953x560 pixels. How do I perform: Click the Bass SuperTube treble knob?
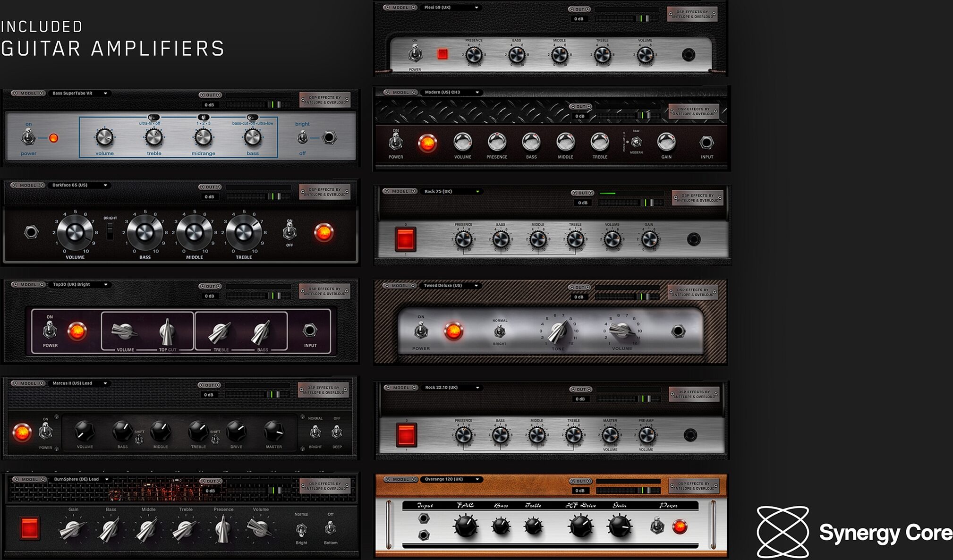(x=154, y=137)
